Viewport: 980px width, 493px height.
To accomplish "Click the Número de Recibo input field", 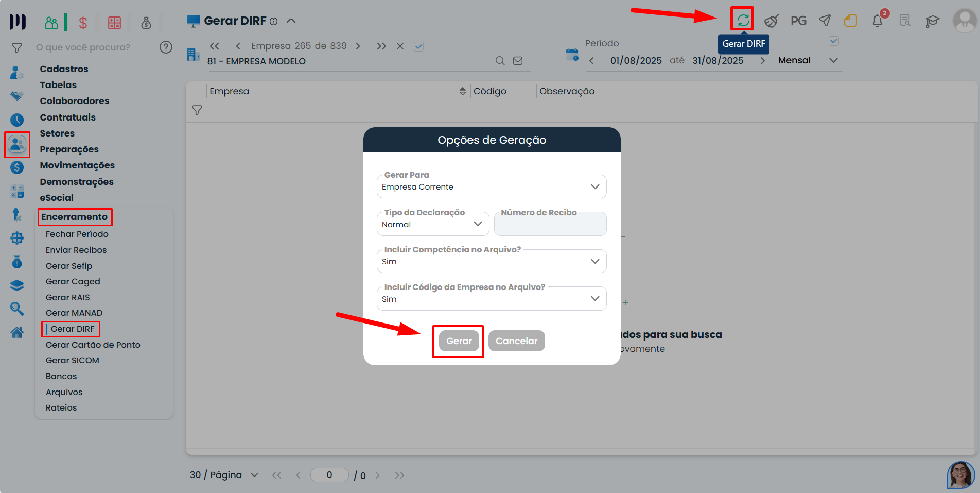I will tap(550, 225).
